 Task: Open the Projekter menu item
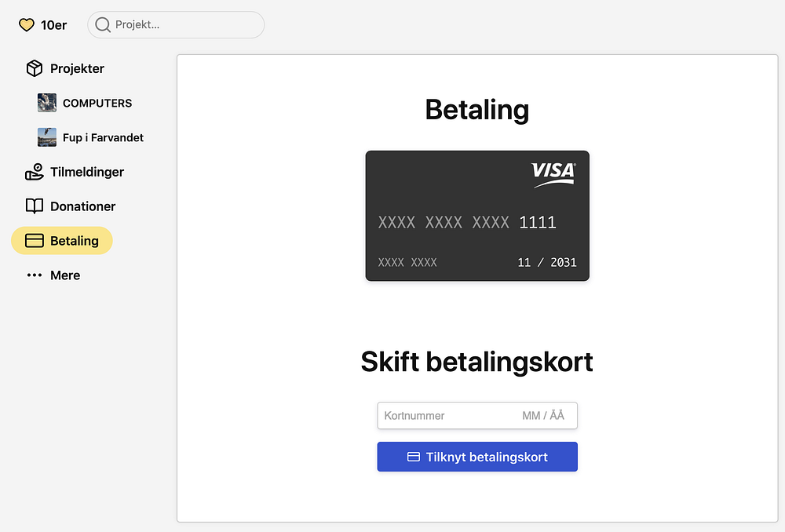click(x=77, y=68)
